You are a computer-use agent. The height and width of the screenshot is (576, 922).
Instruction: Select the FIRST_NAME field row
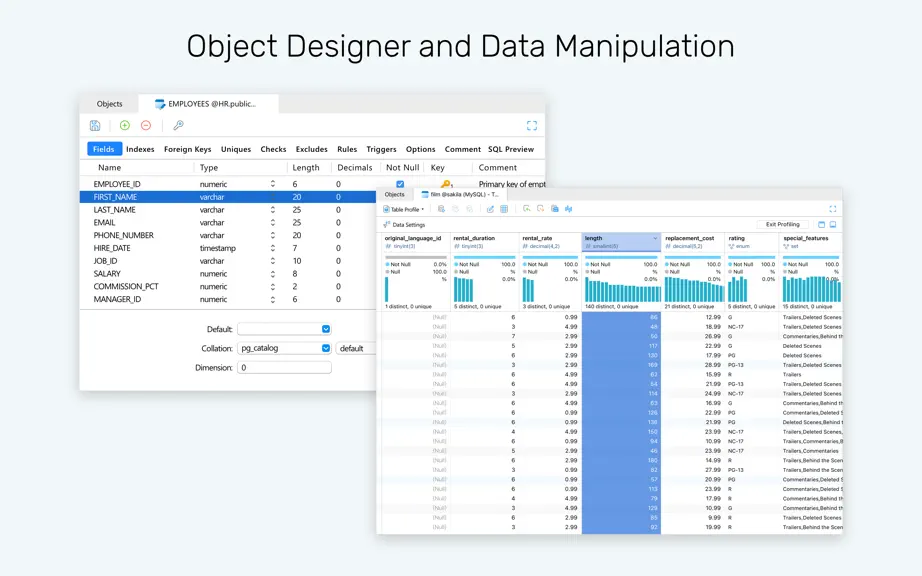pos(228,197)
